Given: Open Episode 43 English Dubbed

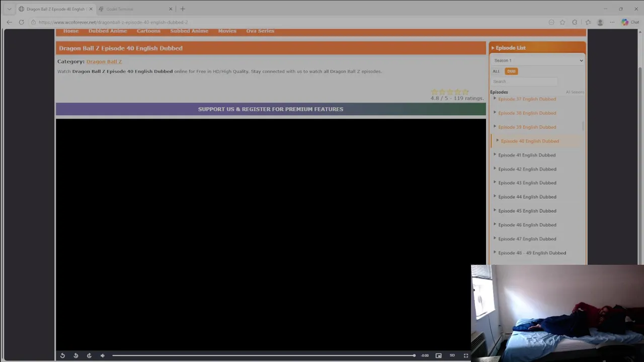Looking at the screenshot, I should (527, 183).
